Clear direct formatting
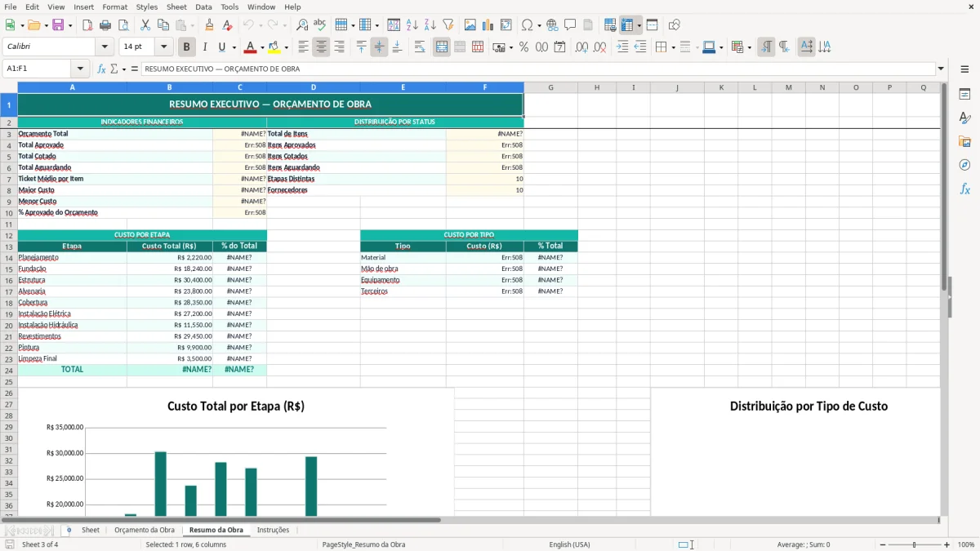980x551 pixels. tap(227, 25)
